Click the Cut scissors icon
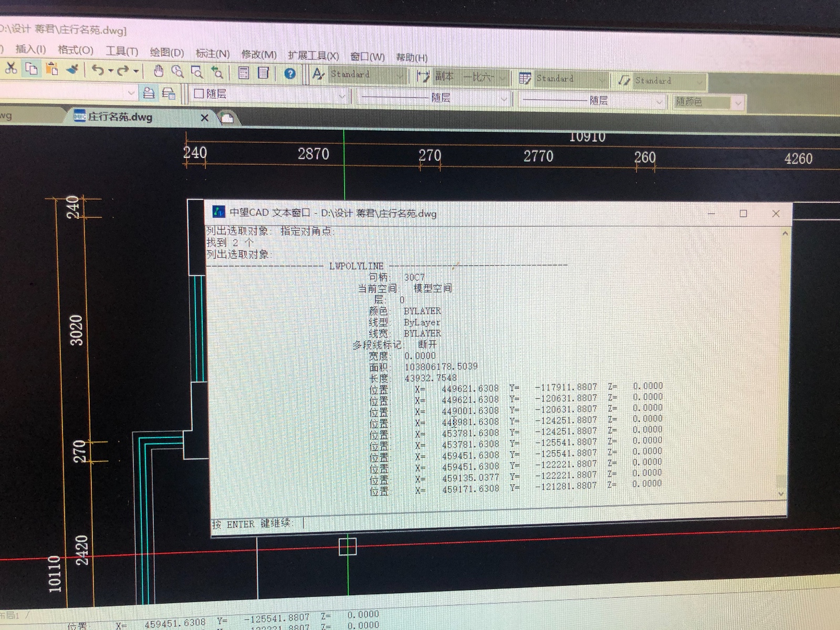840x630 pixels. (x=11, y=68)
